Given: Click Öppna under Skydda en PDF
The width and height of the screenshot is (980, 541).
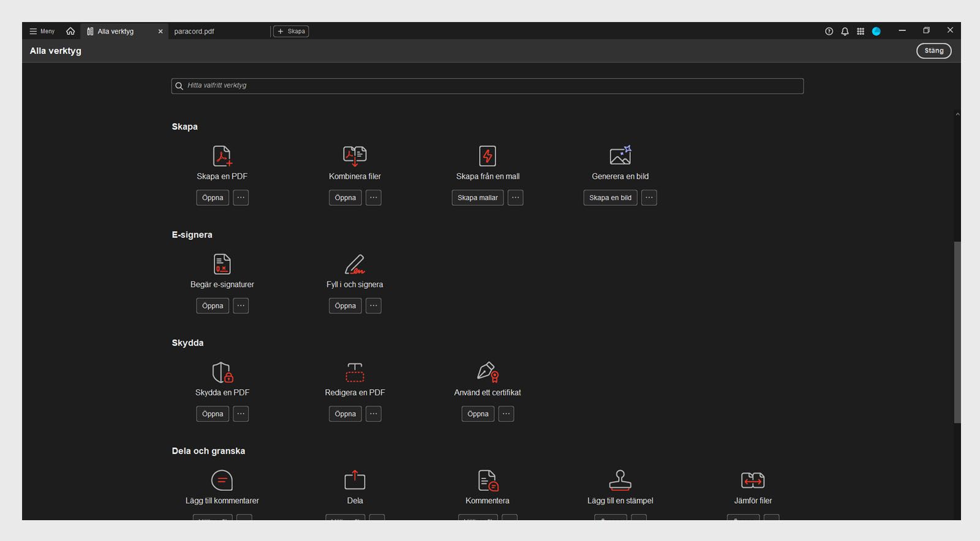Looking at the screenshot, I should coord(213,414).
